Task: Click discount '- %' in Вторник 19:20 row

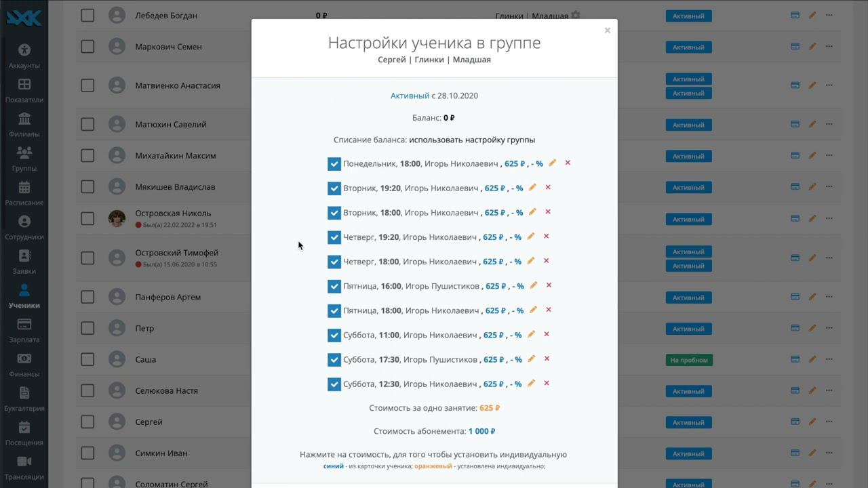Action: coord(517,188)
